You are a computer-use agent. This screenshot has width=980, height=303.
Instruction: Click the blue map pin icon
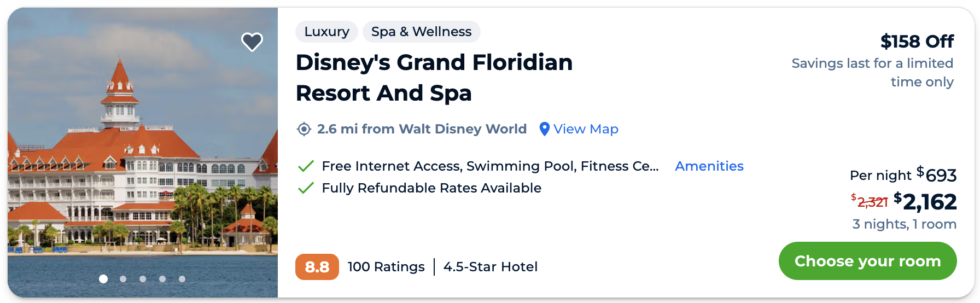pyautogui.click(x=544, y=129)
